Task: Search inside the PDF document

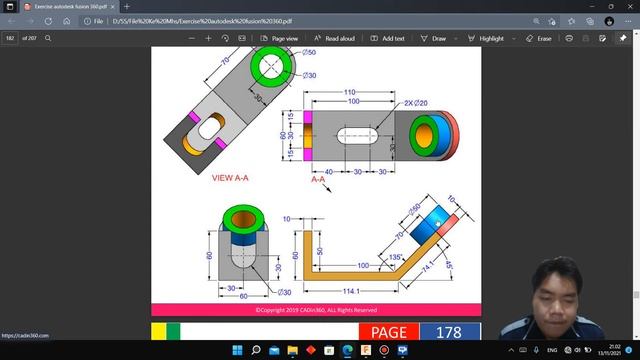Action: pos(48,38)
